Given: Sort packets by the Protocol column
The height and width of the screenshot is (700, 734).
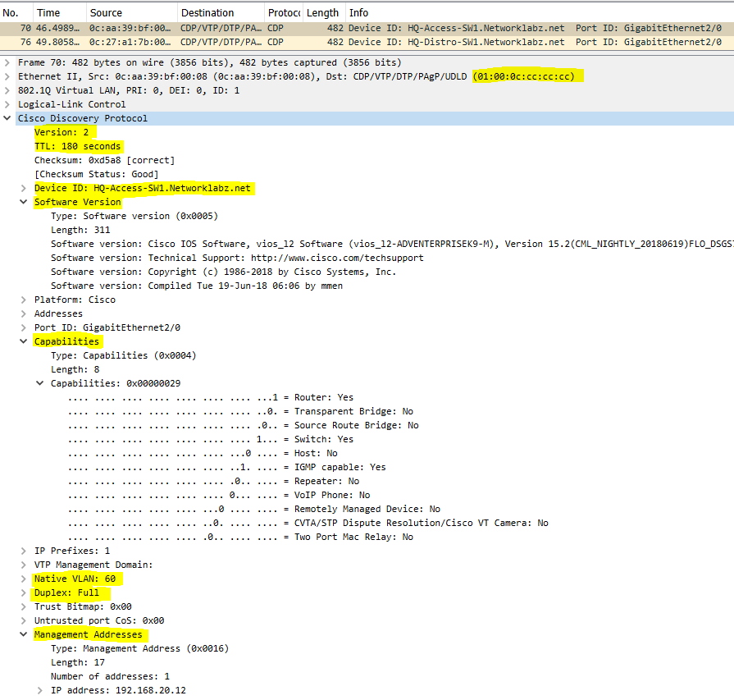Looking at the screenshot, I should tap(284, 12).
